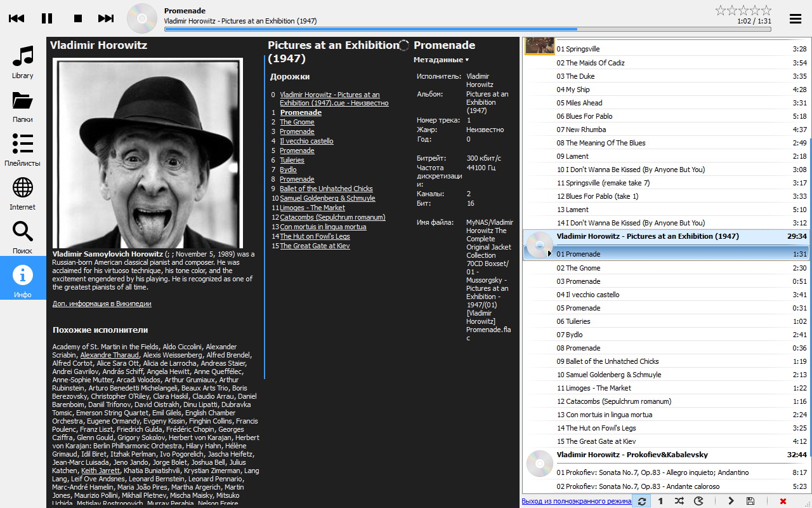Image resolution: width=812 pixels, height=508 pixels.
Task: Skip to the next track
Action: coord(106,18)
